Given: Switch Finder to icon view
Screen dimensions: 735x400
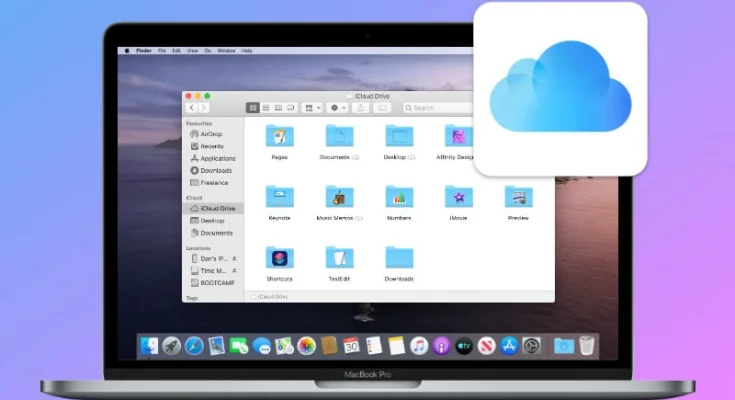Looking at the screenshot, I should click(x=253, y=108).
